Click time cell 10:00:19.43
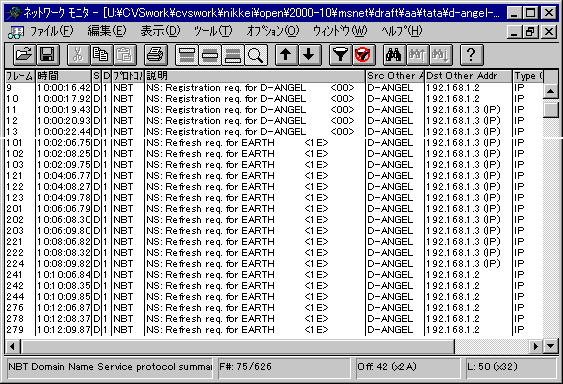Screen dimensions: 563x384 pyautogui.click(x=64, y=110)
